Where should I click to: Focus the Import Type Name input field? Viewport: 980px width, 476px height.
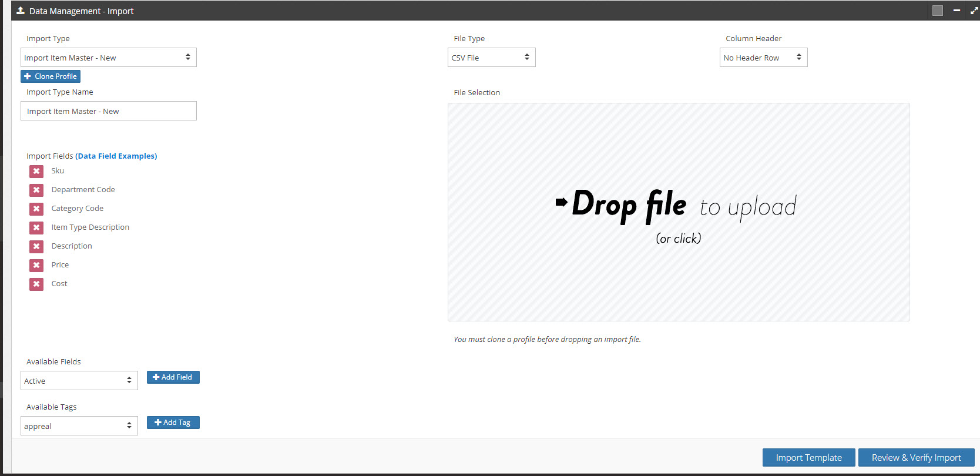(x=109, y=111)
